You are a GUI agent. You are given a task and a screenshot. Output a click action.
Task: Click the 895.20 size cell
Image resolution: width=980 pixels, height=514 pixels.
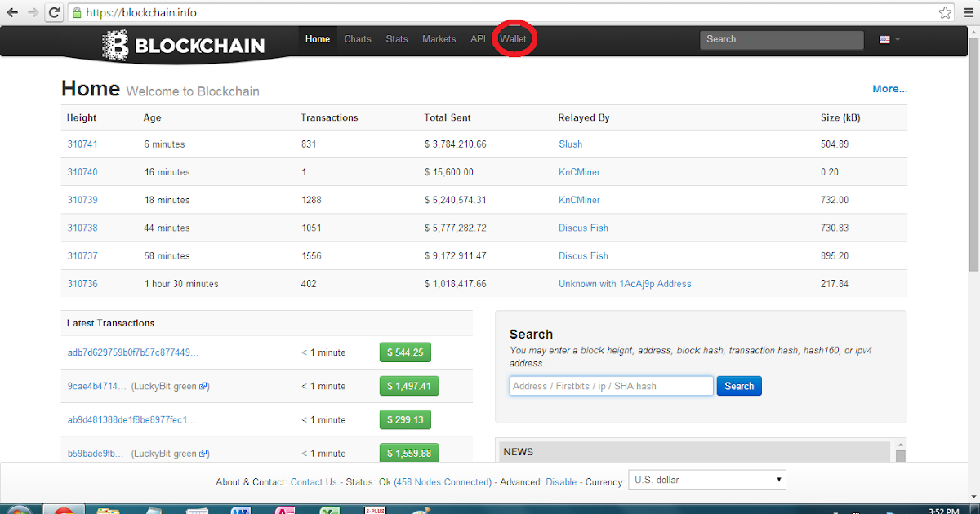pyautogui.click(x=835, y=255)
